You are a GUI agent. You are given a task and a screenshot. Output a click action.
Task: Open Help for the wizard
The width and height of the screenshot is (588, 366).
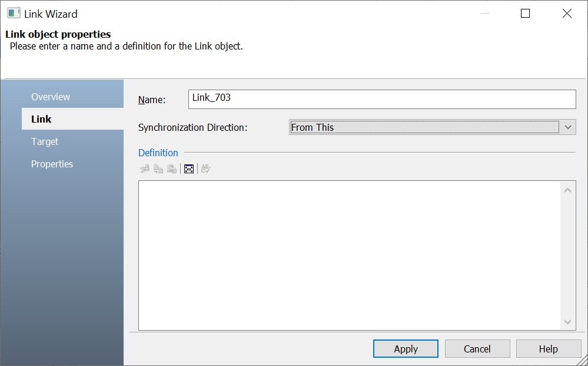click(x=548, y=349)
